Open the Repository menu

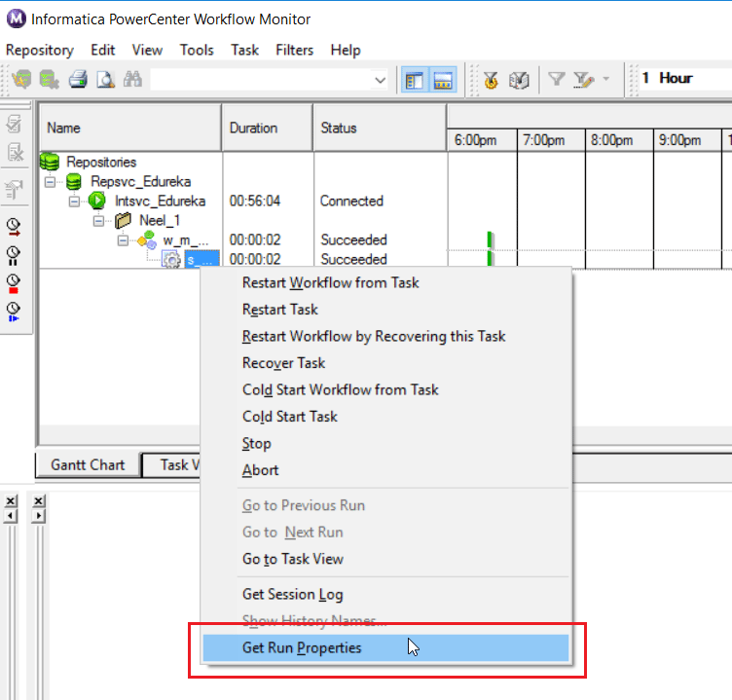(40, 50)
